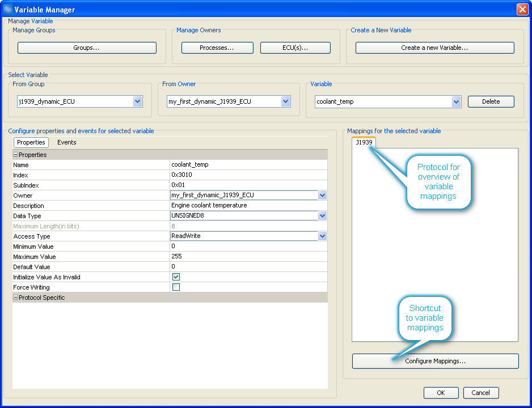Viewport: 532px width, 408px height.
Task: Collapse the Protocol Specific section
Action: click(x=16, y=297)
